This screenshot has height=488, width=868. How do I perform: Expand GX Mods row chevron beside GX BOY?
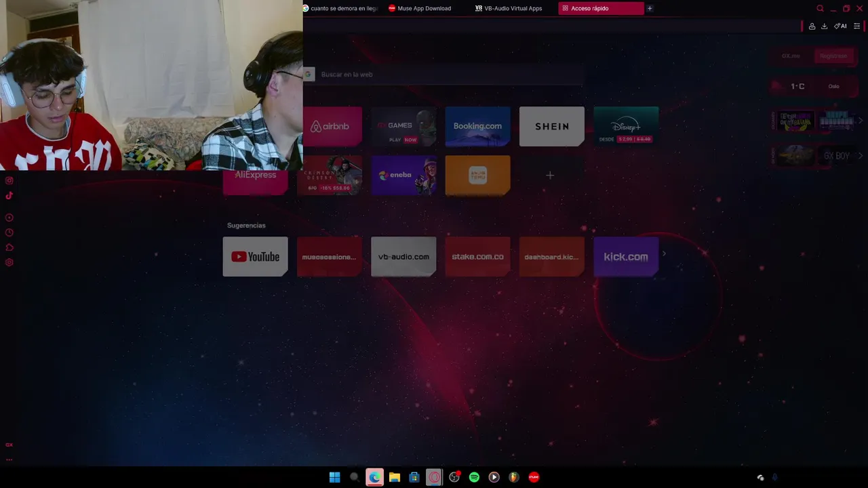pyautogui.click(x=861, y=156)
